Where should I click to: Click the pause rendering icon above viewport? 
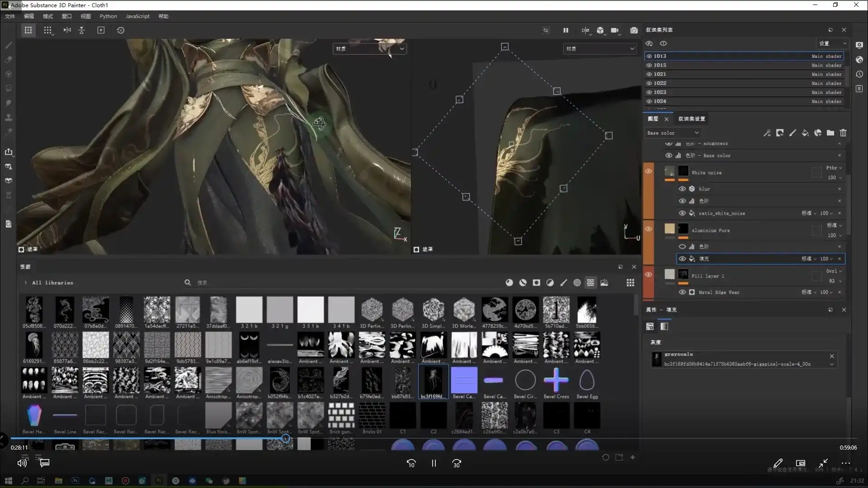tap(566, 30)
